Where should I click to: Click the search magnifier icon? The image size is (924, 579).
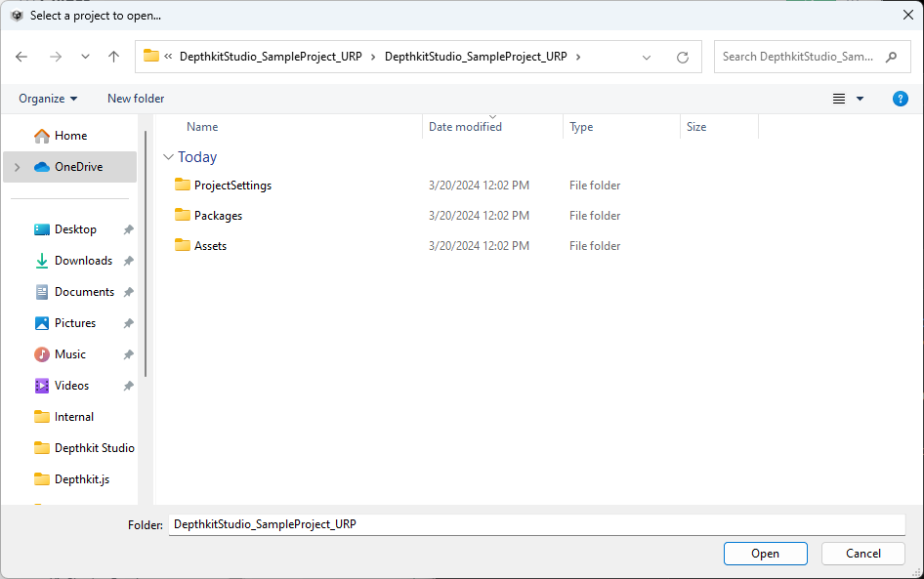point(891,57)
